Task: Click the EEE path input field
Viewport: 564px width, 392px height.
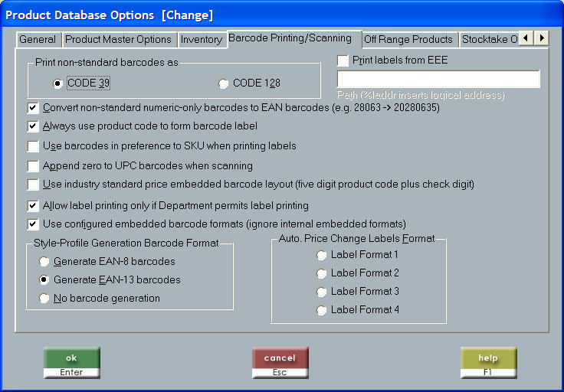Action: (x=438, y=79)
